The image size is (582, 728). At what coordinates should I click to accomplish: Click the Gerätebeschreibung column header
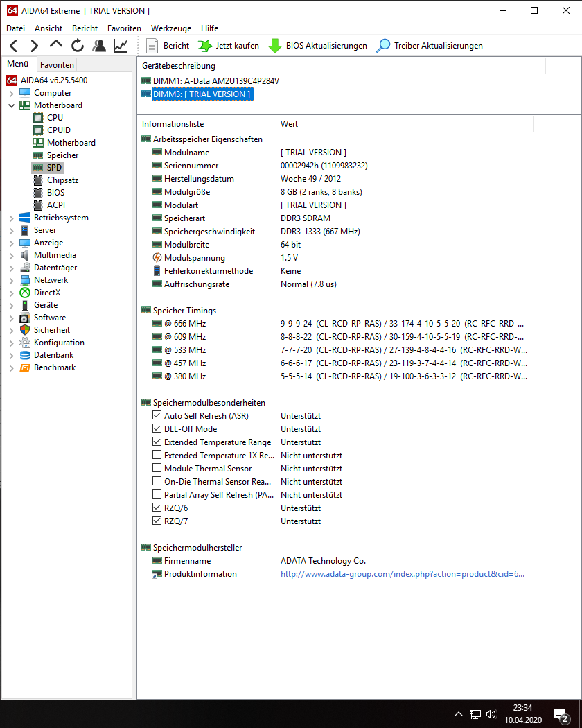[x=342, y=66]
